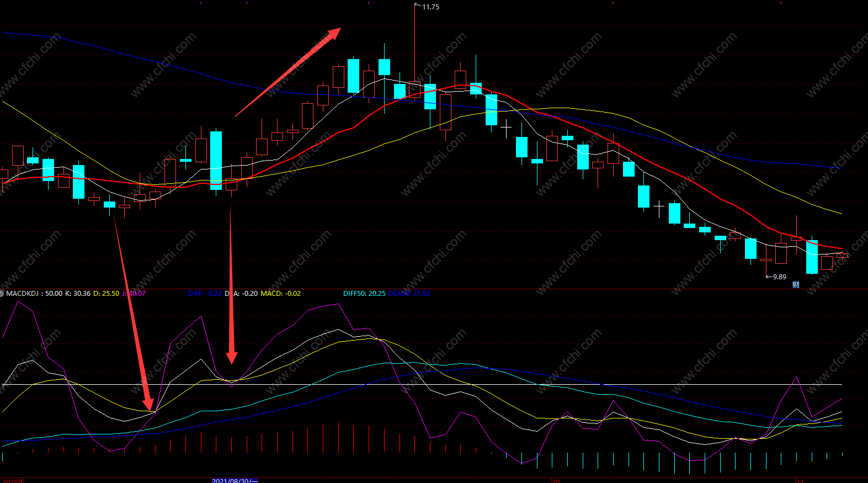
Task: Click the J: 40.07 magenta value
Action: pos(134,294)
